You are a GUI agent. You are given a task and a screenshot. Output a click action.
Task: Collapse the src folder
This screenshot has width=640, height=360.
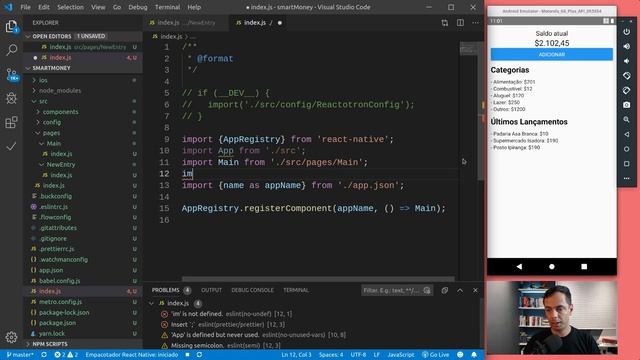[x=83, y=101]
